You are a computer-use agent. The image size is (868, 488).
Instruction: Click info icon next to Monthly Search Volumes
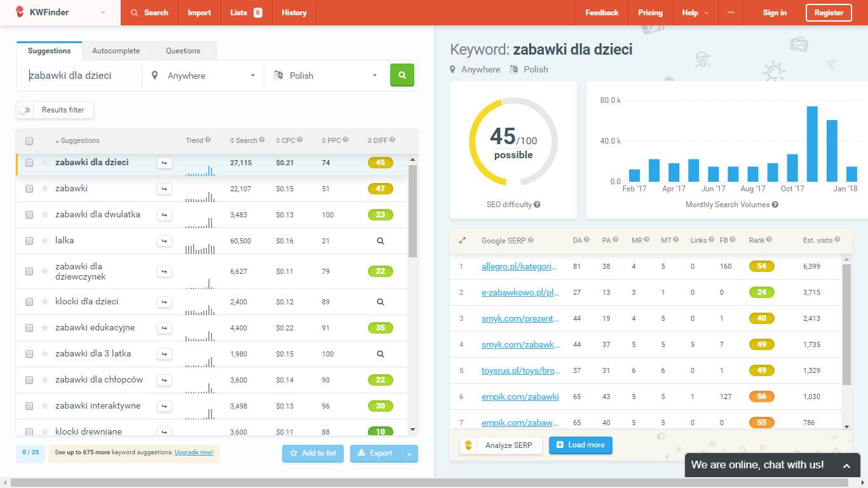coord(775,205)
